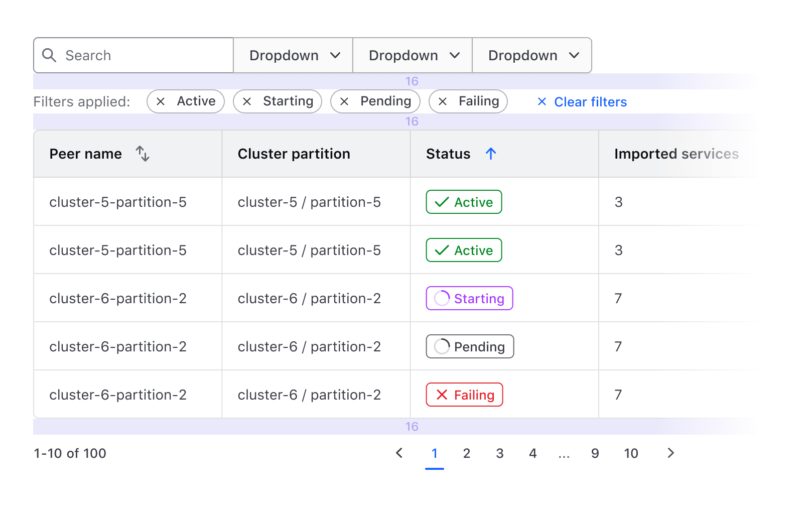The height and width of the screenshot is (507, 812).
Task: Expand the second Dropdown filter
Action: click(413, 55)
